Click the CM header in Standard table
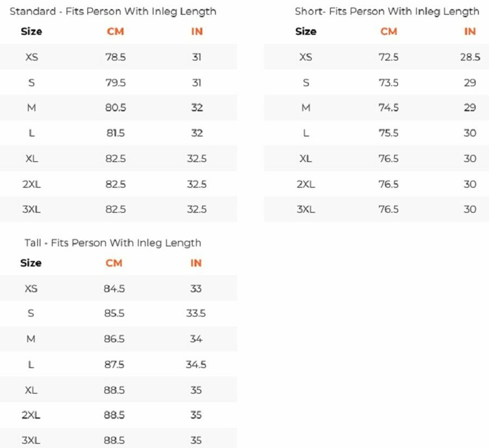The height and width of the screenshot is (448, 489). (x=115, y=31)
